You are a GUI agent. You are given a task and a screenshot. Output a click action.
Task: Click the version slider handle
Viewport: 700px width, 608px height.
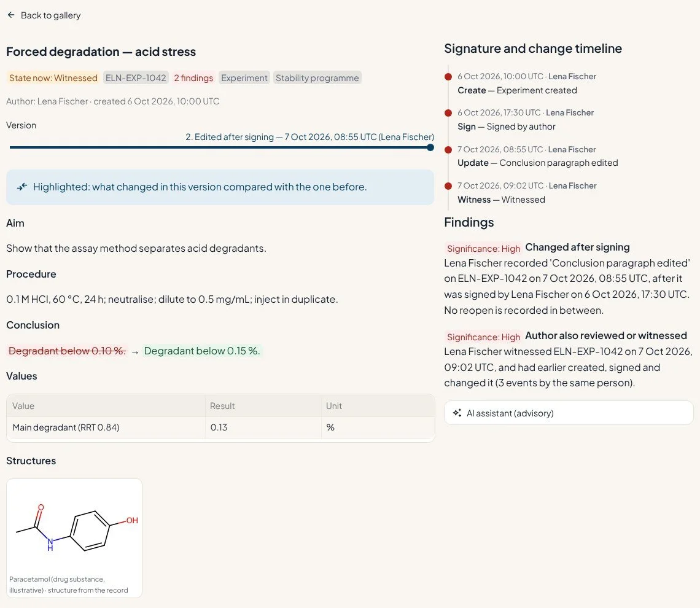430,147
